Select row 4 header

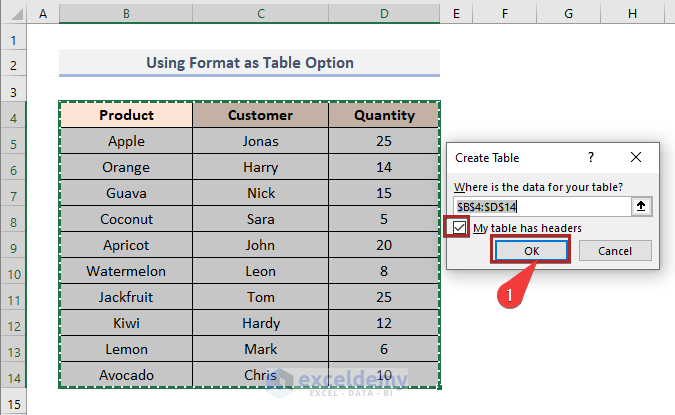(15, 116)
